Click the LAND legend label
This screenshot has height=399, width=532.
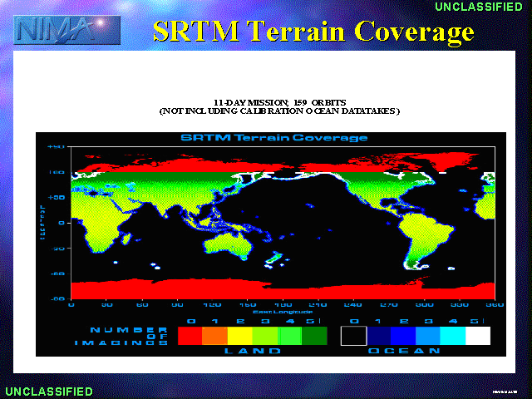(x=252, y=352)
